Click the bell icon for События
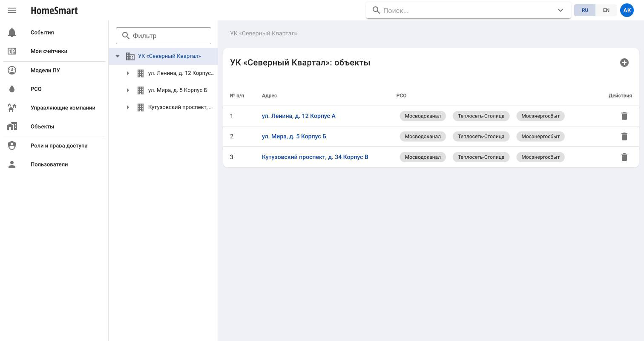644x341 pixels. [12, 32]
